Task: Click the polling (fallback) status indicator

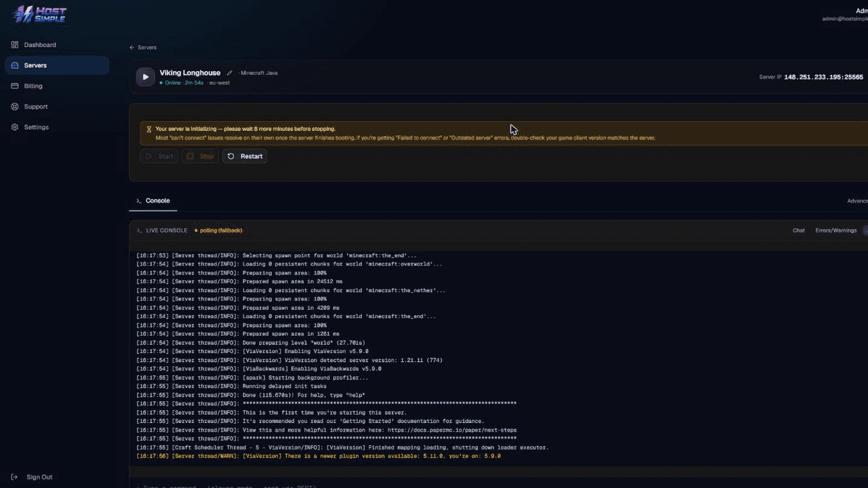Action: coord(218,230)
